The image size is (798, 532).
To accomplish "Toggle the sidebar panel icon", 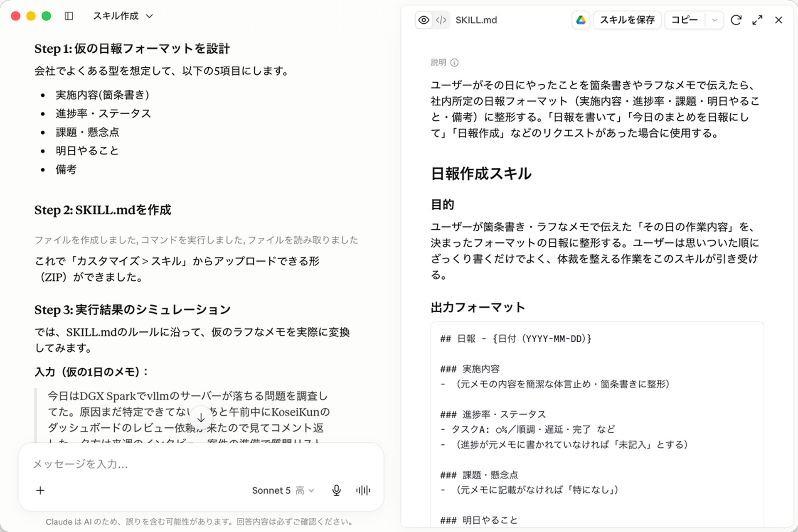I will [69, 16].
